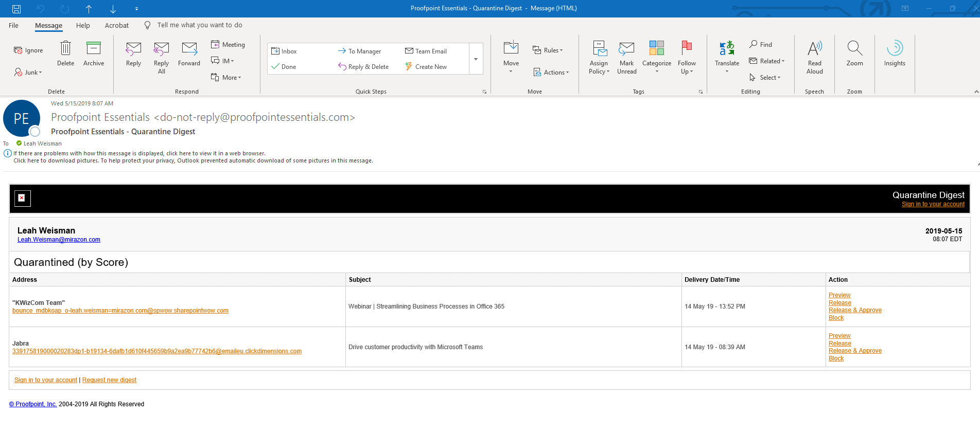This screenshot has height=433, width=980.
Task: Delete this message with the trash icon
Action: click(65, 54)
